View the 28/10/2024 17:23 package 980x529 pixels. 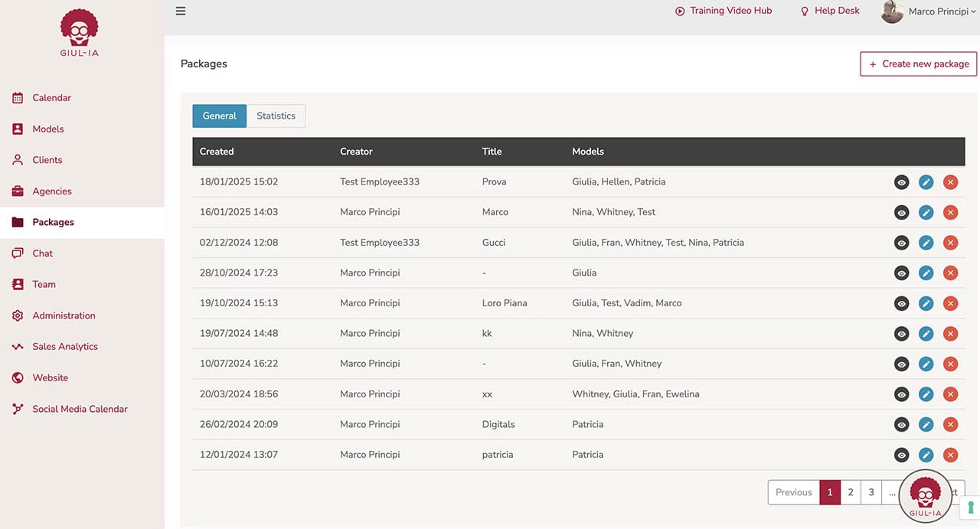coord(902,273)
